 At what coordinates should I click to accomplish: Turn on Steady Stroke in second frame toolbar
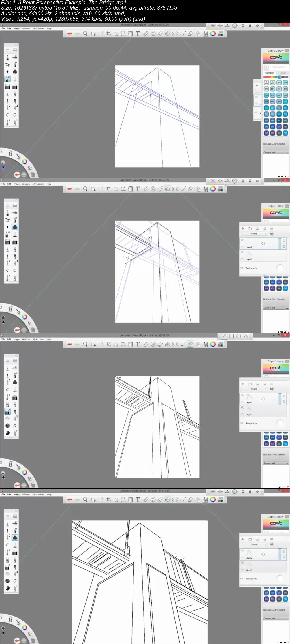(183, 189)
